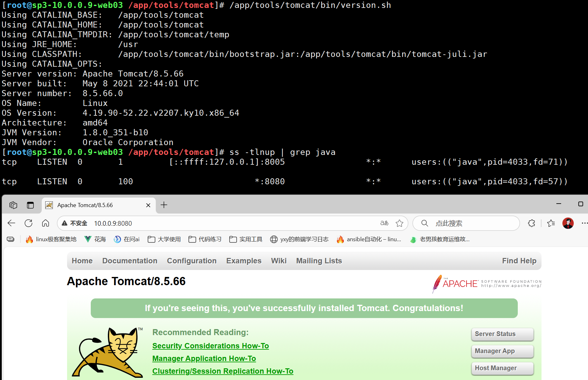Screen dimensions: 588x380
Task: Open the Find Help link
Action: 519,261
